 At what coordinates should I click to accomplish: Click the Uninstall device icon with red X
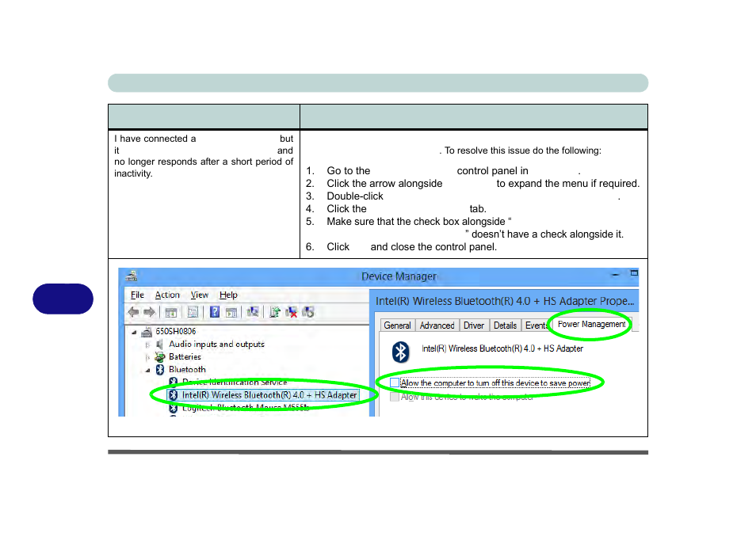(291, 312)
